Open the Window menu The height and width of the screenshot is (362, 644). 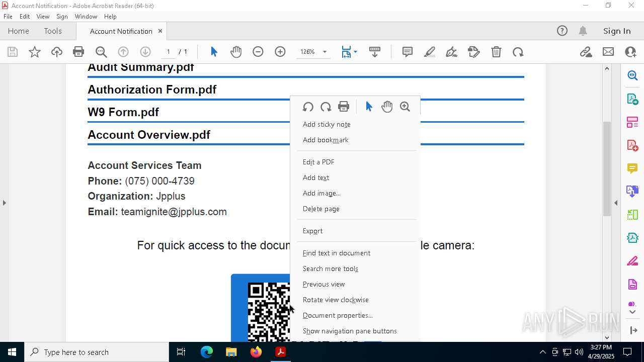tap(86, 16)
